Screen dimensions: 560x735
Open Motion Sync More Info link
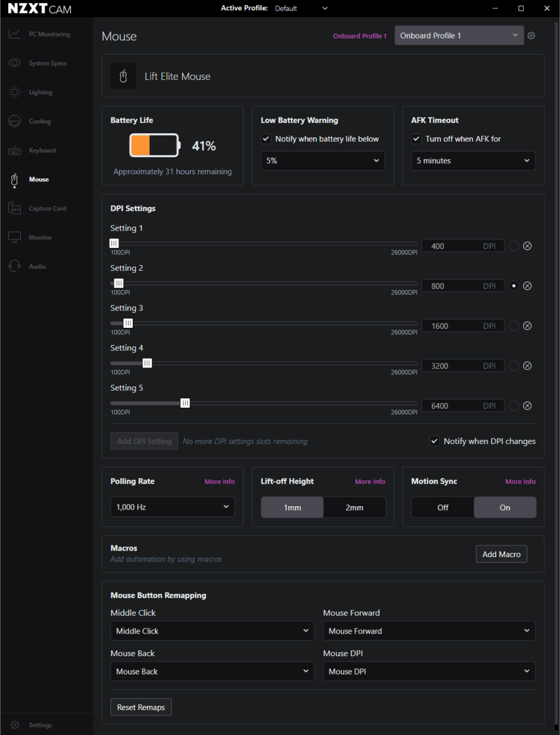click(520, 482)
